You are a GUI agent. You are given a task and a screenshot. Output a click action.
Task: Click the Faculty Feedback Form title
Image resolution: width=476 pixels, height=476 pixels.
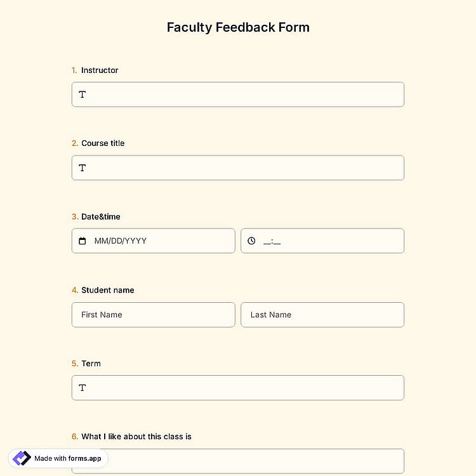(x=238, y=27)
